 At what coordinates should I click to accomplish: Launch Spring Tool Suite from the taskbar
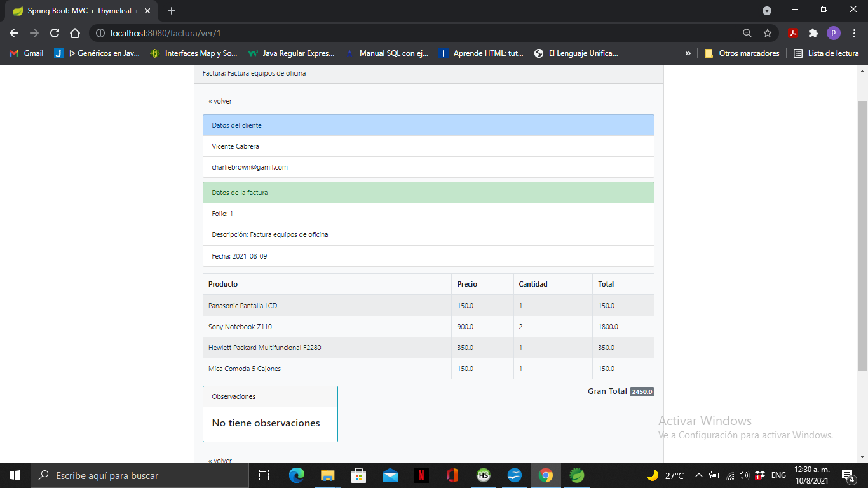(x=576, y=475)
